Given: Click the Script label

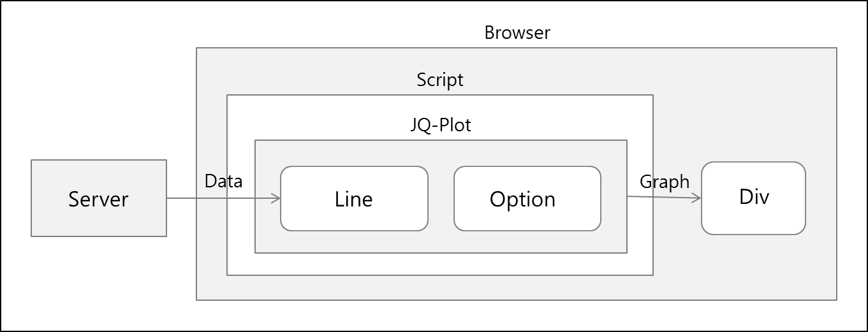Looking at the screenshot, I should pyautogui.click(x=440, y=80).
